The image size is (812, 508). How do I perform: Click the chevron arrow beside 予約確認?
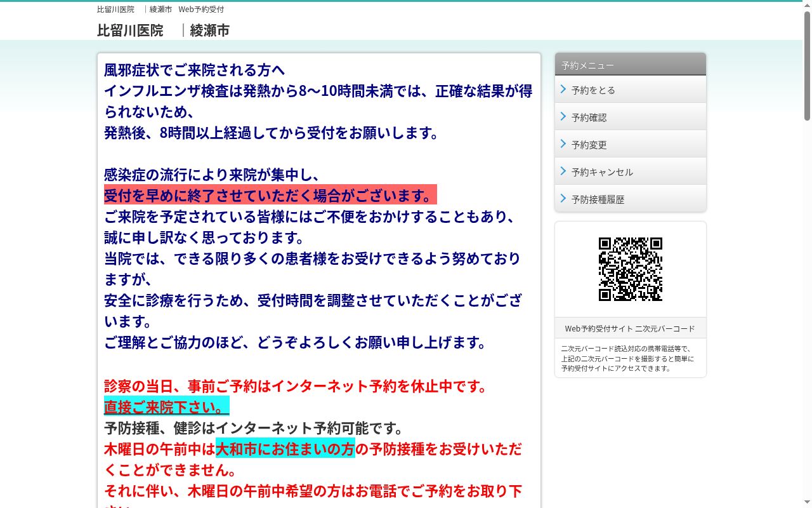click(563, 117)
